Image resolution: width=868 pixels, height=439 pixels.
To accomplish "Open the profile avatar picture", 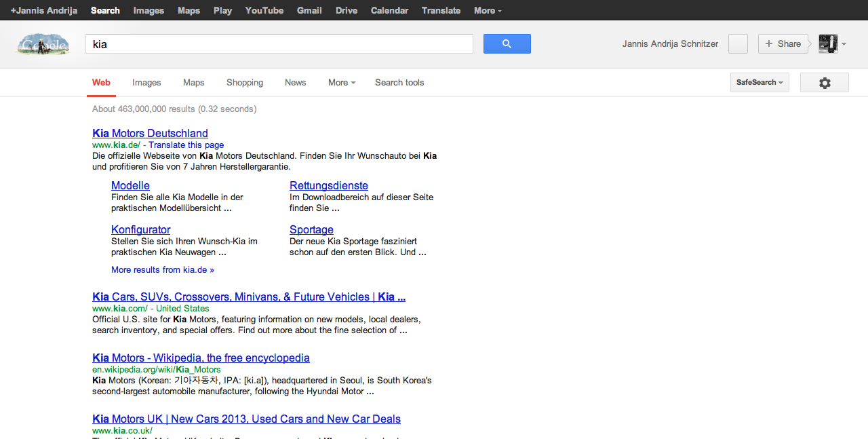I will click(828, 44).
